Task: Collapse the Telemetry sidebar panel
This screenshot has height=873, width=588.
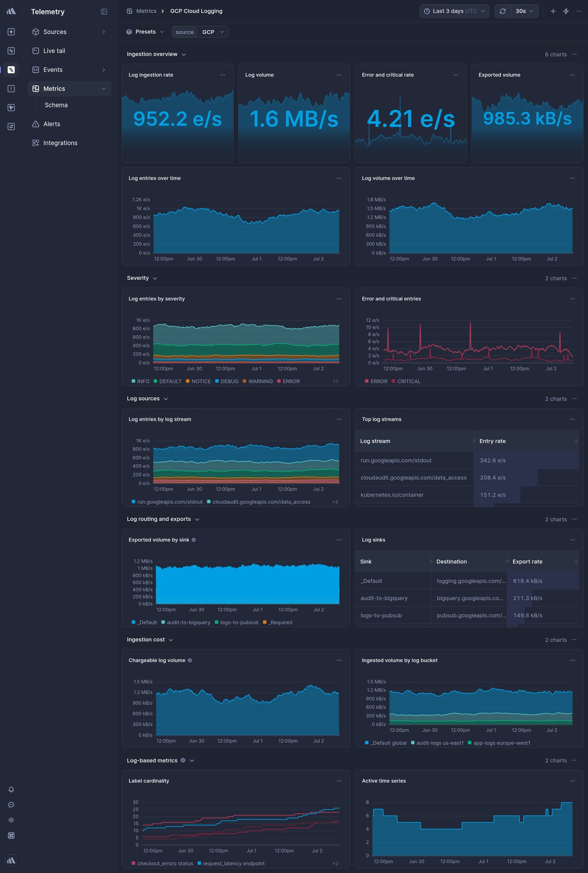Action: (104, 12)
